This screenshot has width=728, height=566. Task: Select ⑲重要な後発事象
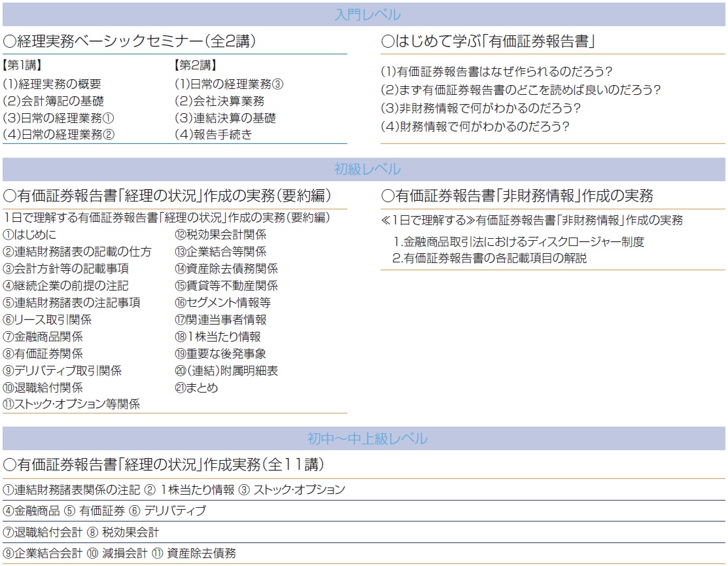(x=220, y=354)
